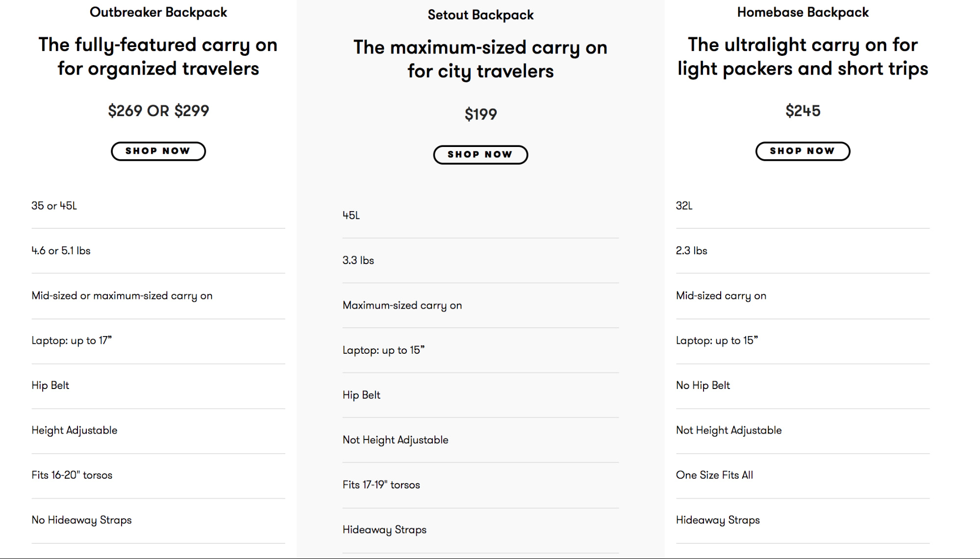Select the $245 price text
Screen dimensions: 980x559
[803, 111]
